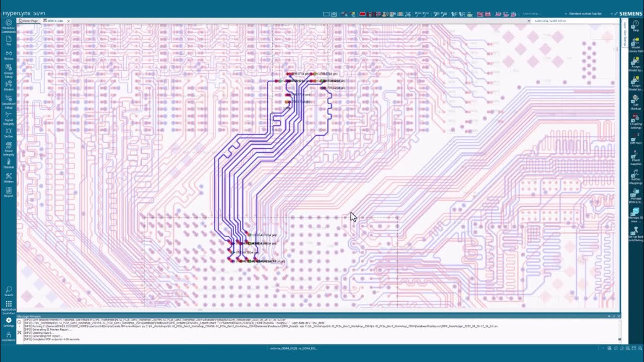The image size is (644, 362).
Task: Open the Search tool in the sidebar
Action: click(x=9, y=292)
